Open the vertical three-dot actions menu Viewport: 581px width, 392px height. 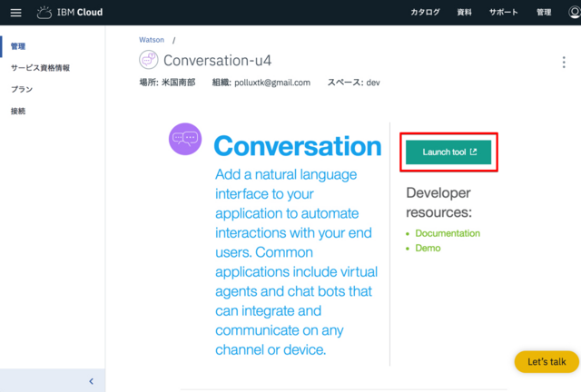tap(564, 63)
